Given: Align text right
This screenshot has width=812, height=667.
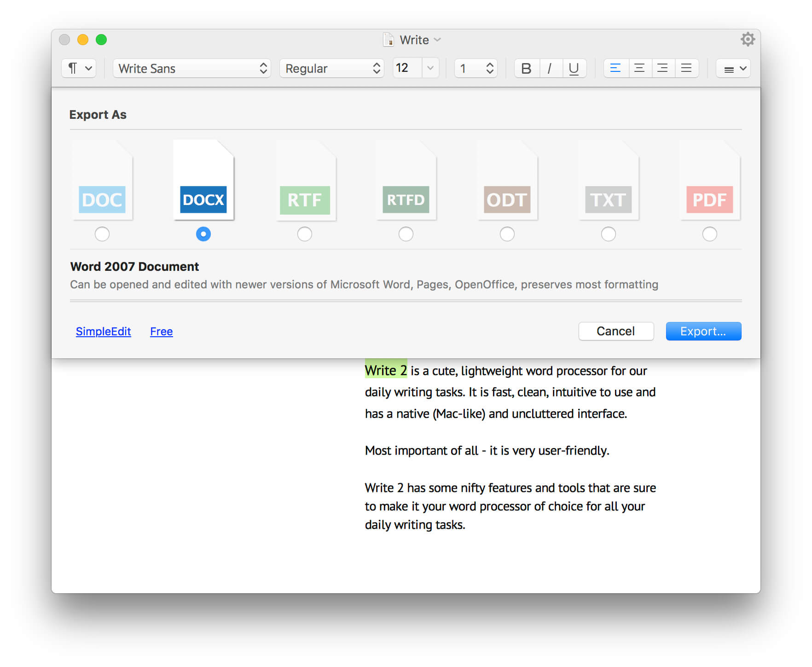Looking at the screenshot, I should pos(663,68).
